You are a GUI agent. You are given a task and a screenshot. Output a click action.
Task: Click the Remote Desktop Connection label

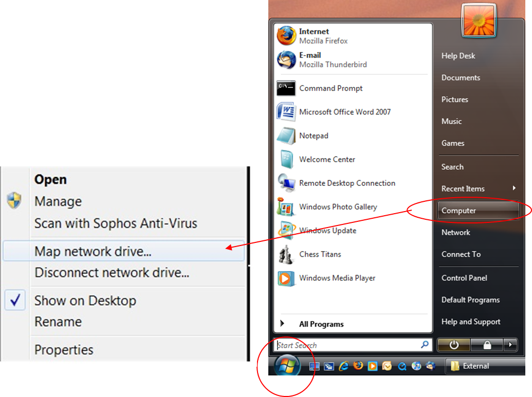pyautogui.click(x=347, y=183)
